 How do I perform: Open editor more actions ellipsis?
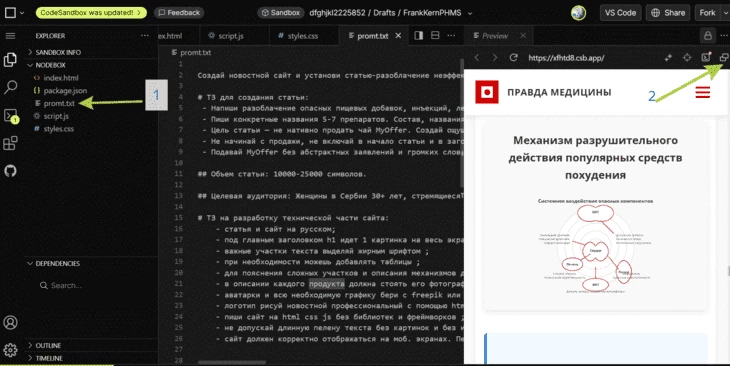(x=451, y=35)
